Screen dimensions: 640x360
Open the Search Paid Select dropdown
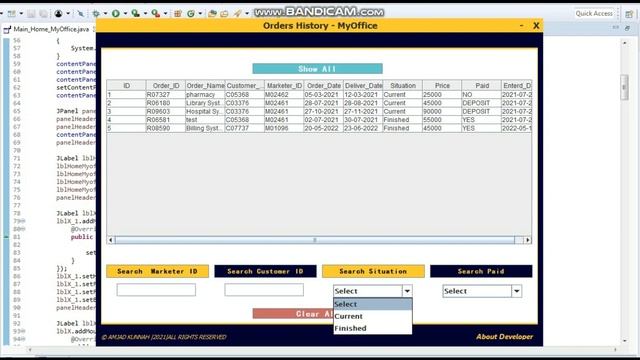(482, 291)
